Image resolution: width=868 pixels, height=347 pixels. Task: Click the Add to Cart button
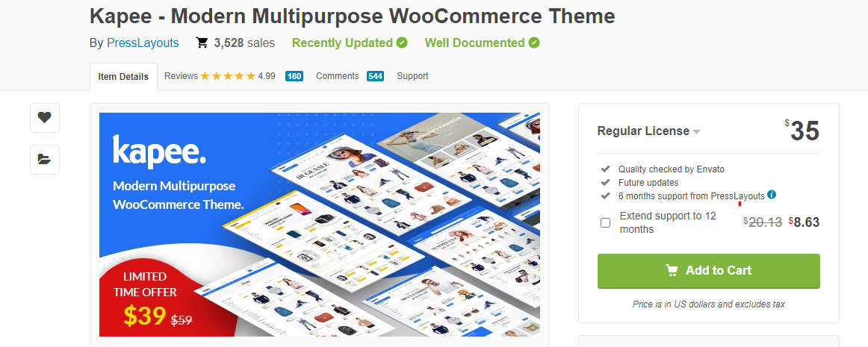tap(709, 271)
